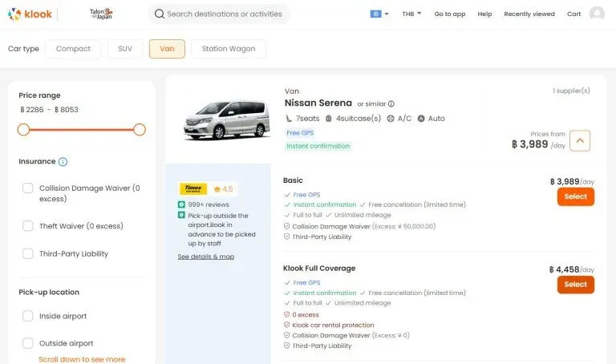Click the search magnifier icon
The image size is (616, 364).
click(159, 14)
